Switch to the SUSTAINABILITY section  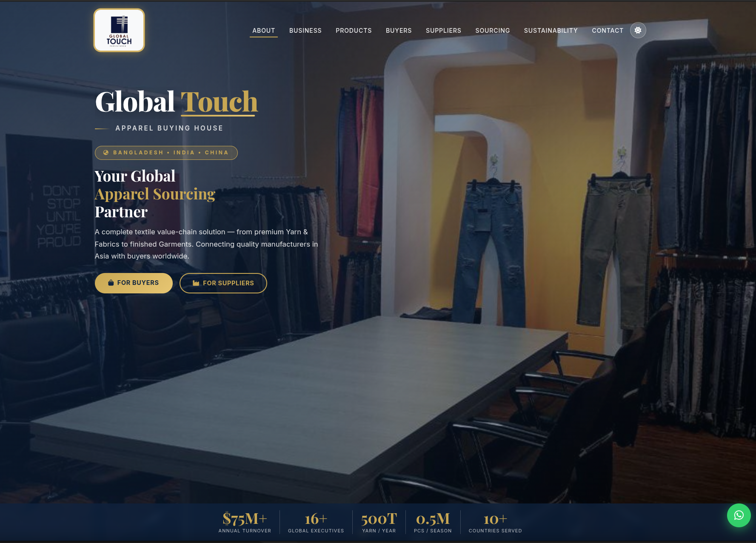[551, 30]
